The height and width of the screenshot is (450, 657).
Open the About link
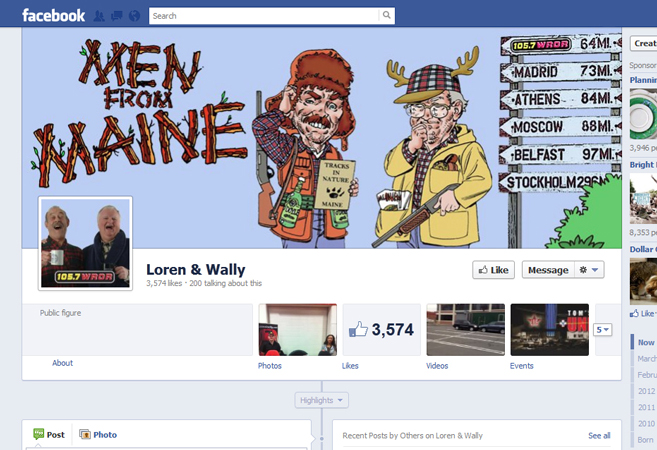(62, 363)
